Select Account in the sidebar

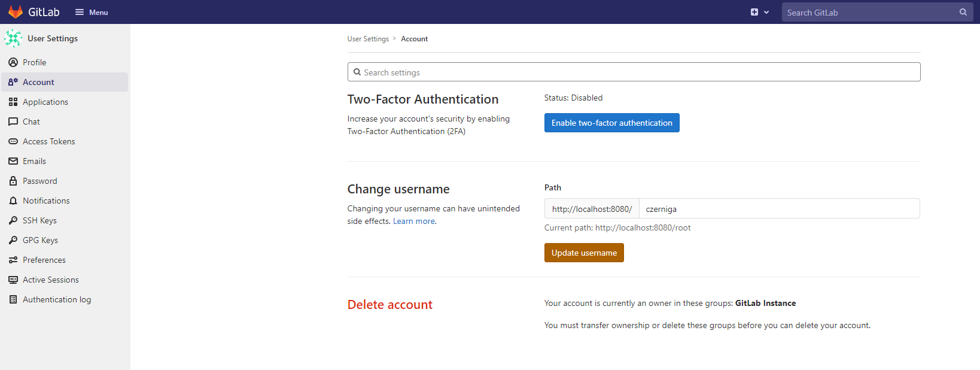(x=65, y=82)
